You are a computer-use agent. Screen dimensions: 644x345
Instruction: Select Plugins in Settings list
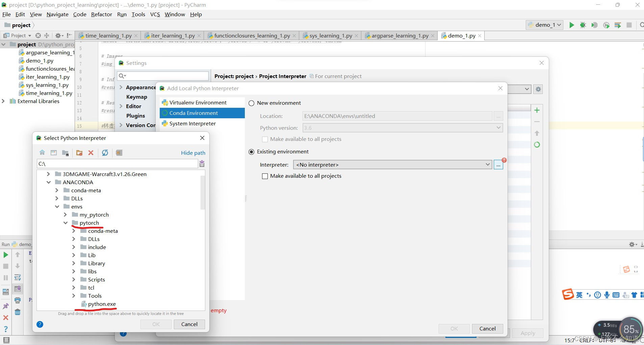click(135, 116)
